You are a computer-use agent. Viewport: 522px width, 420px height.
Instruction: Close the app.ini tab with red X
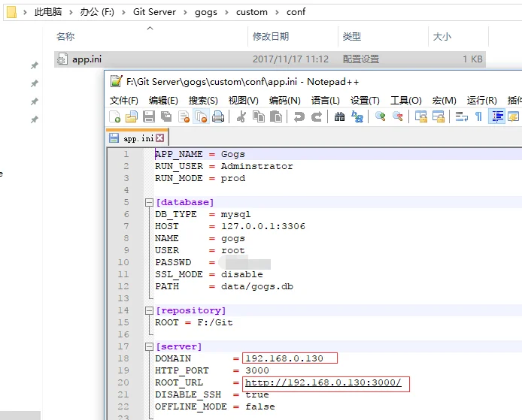[160, 137]
